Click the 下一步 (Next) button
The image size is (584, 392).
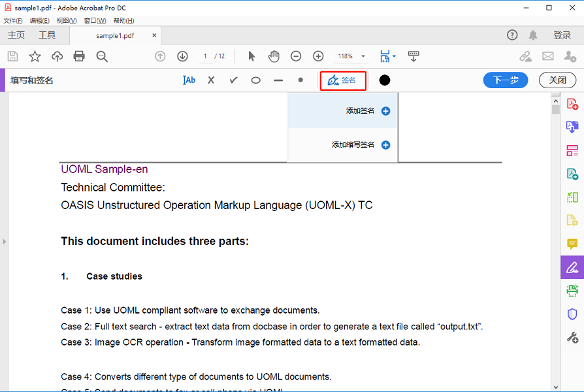pyautogui.click(x=506, y=80)
